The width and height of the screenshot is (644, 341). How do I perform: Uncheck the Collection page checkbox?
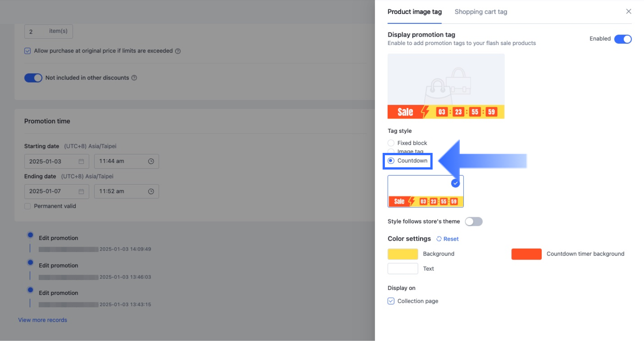point(391,301)
